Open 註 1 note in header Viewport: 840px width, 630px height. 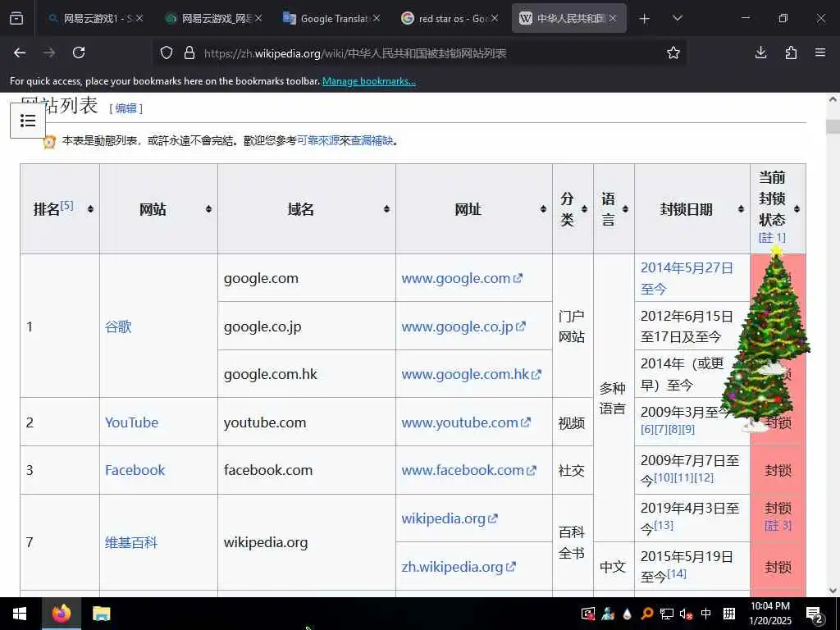(x=772, y=237)
